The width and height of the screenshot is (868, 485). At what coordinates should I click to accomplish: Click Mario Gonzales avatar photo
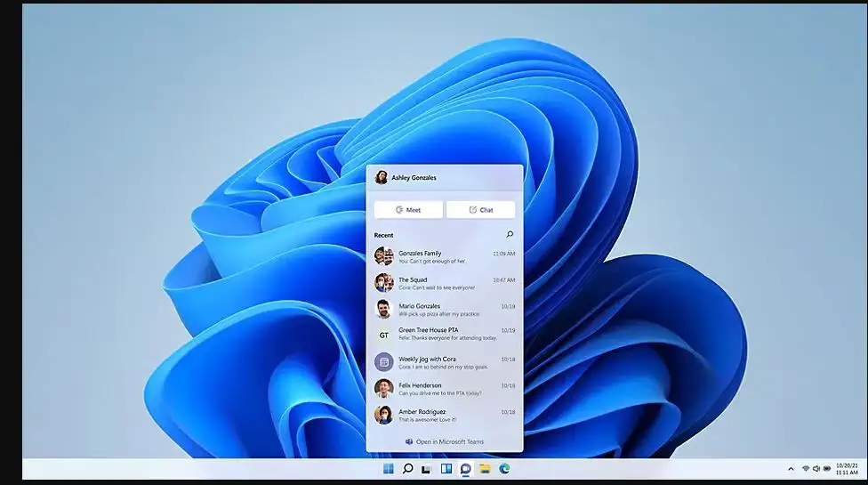383,309
